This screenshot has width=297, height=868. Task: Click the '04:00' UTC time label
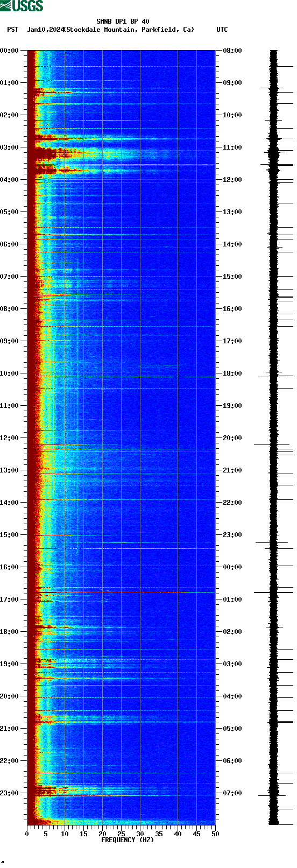232,696
